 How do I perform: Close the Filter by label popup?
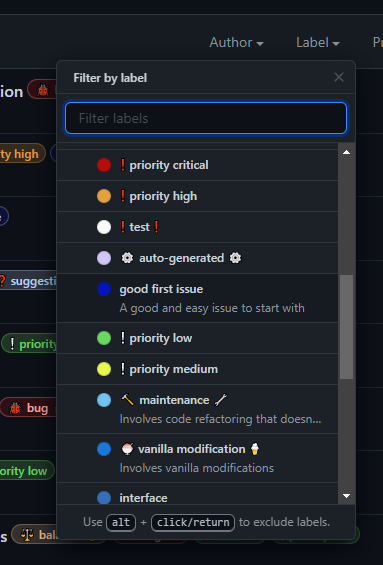tap(339, 77)
